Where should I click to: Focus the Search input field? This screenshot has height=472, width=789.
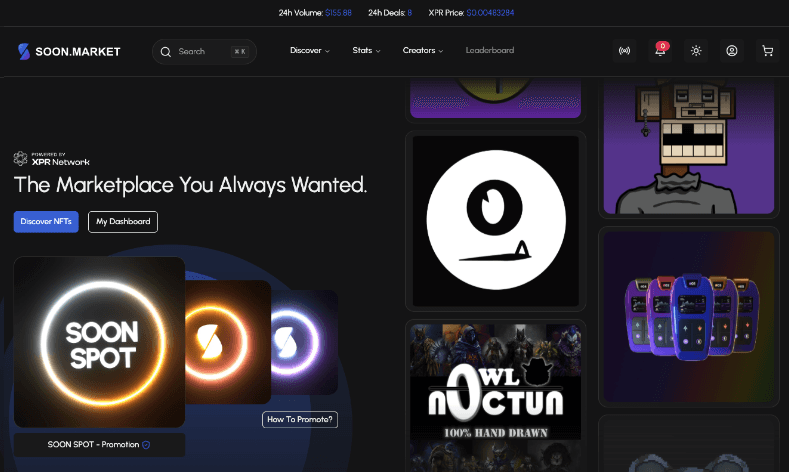[204, 52]
